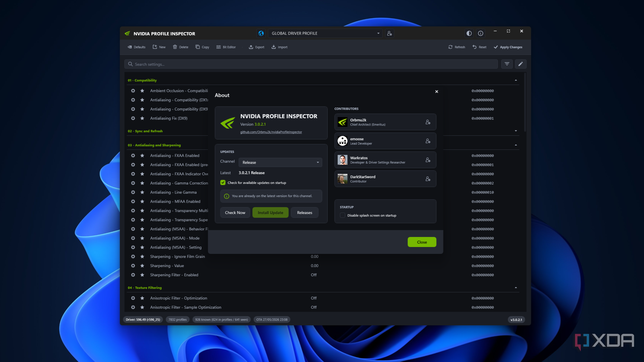Click Copy in the toolbar
The image size is (644, 362).
[x=202, y=47]
